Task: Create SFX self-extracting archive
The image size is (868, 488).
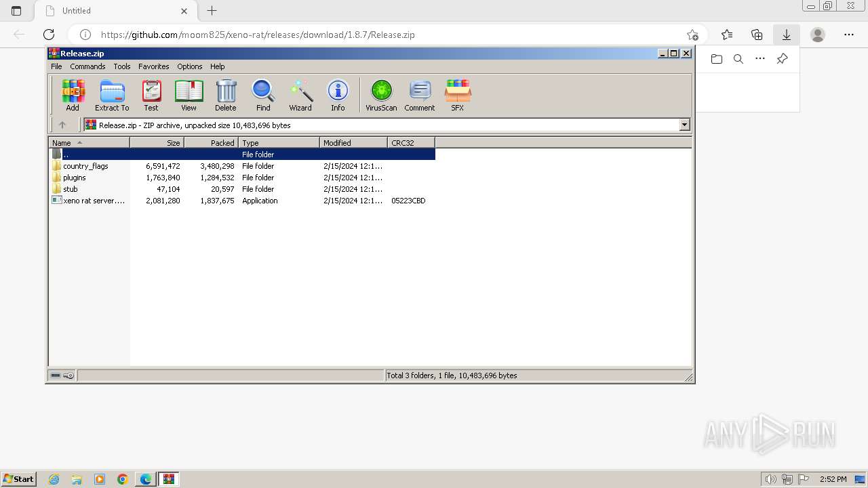Action: pos(458,95)
